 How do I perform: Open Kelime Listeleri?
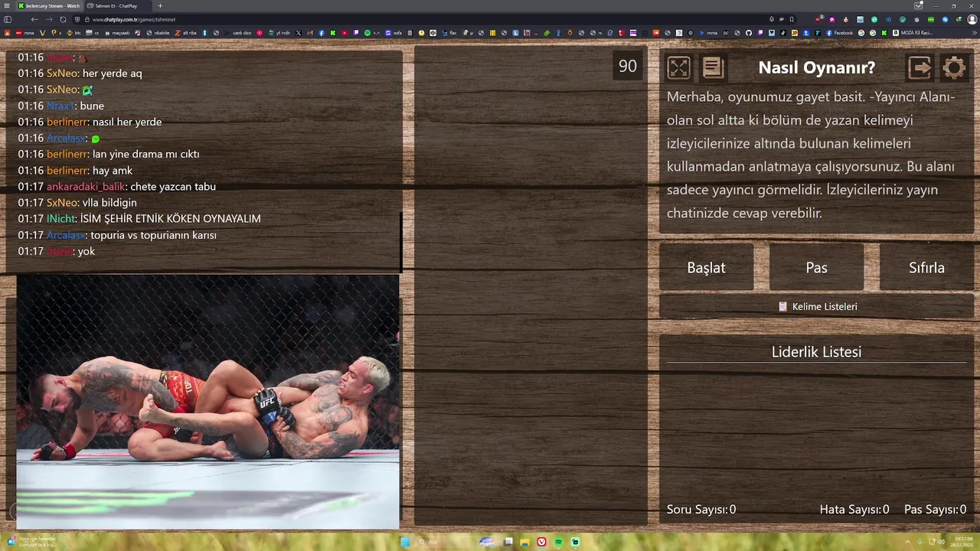(x=817, y=306)
